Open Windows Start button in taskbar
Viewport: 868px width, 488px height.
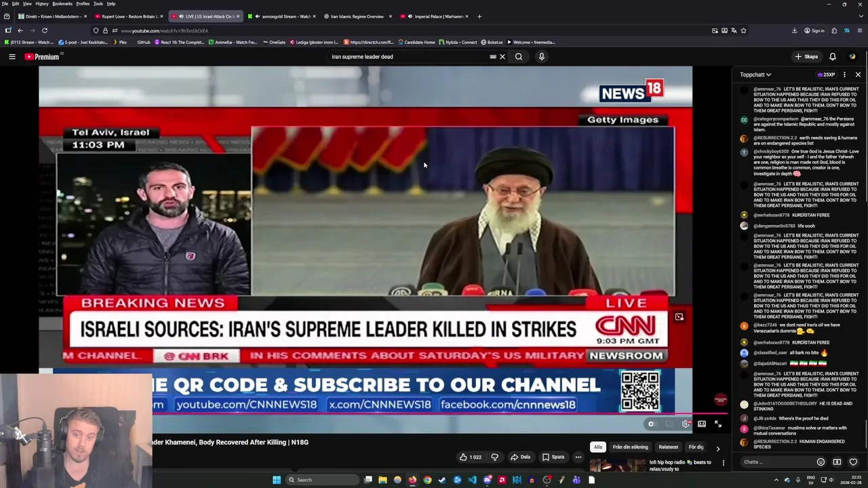(277, 480)
